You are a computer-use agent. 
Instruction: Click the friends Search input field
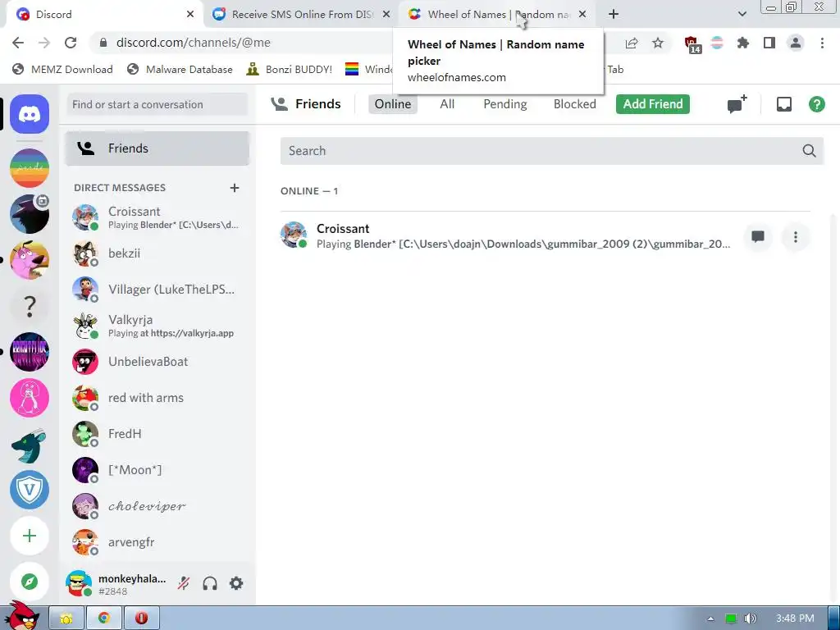[552, 151]
